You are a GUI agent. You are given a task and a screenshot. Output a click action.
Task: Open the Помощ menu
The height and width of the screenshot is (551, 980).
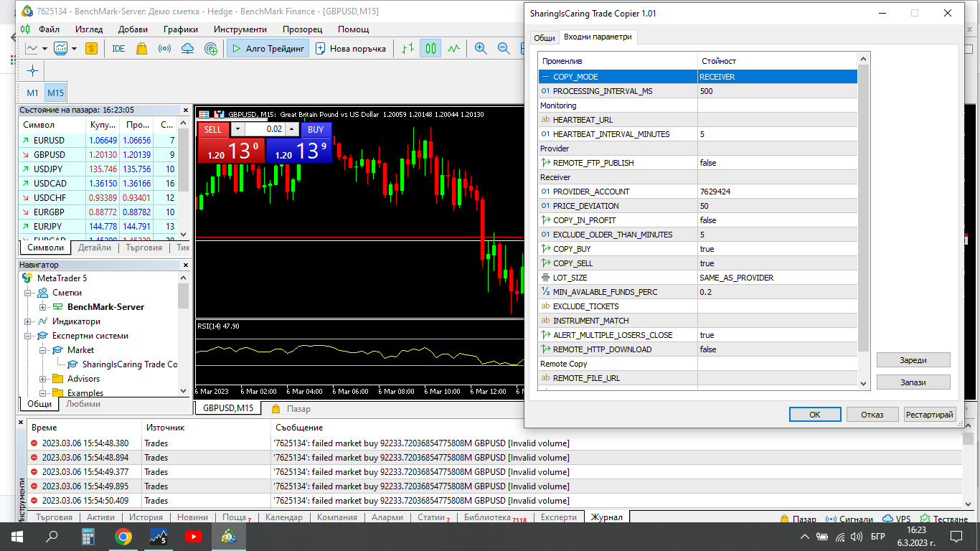click(354, 29)
